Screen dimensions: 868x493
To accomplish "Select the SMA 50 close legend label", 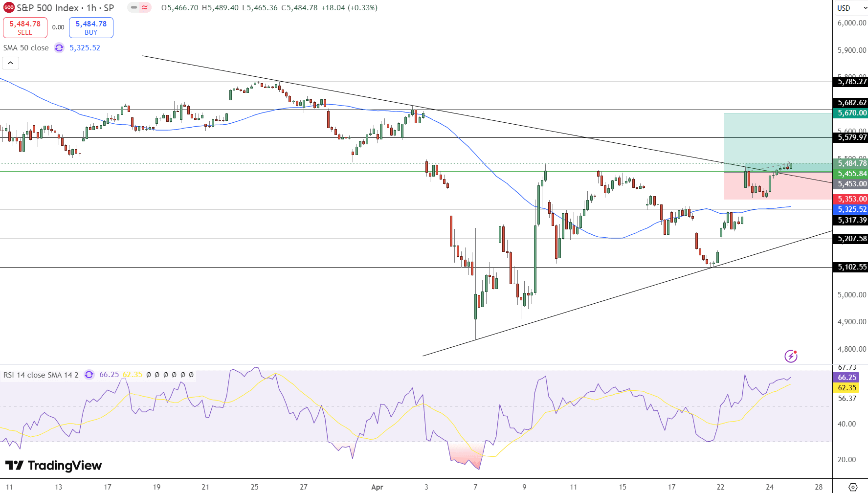I will 26,48.
